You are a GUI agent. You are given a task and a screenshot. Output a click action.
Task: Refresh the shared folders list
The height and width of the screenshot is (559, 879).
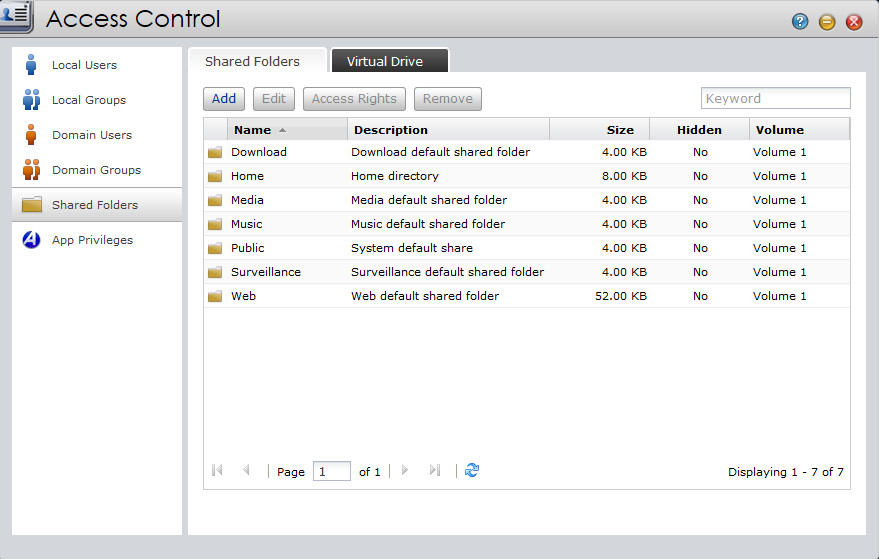[x=472, y=470]
